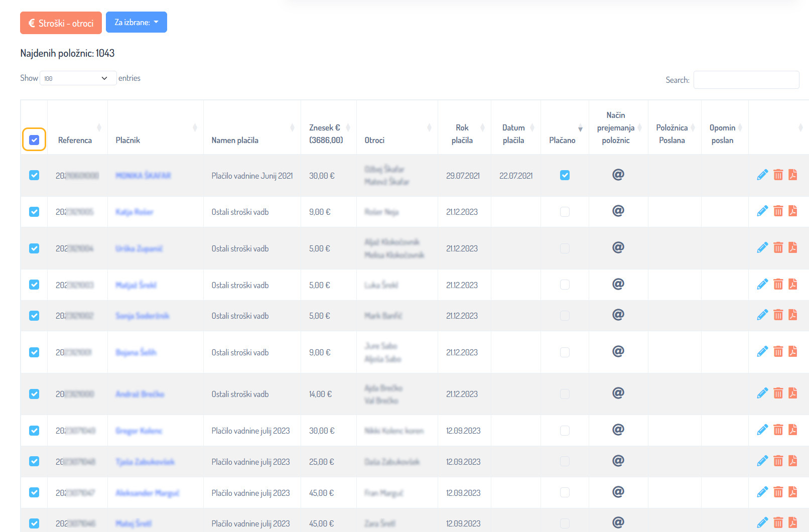809x532 pixels.
Task: Open the Za izbrane dropdown menu
Action: click(136, 23)
